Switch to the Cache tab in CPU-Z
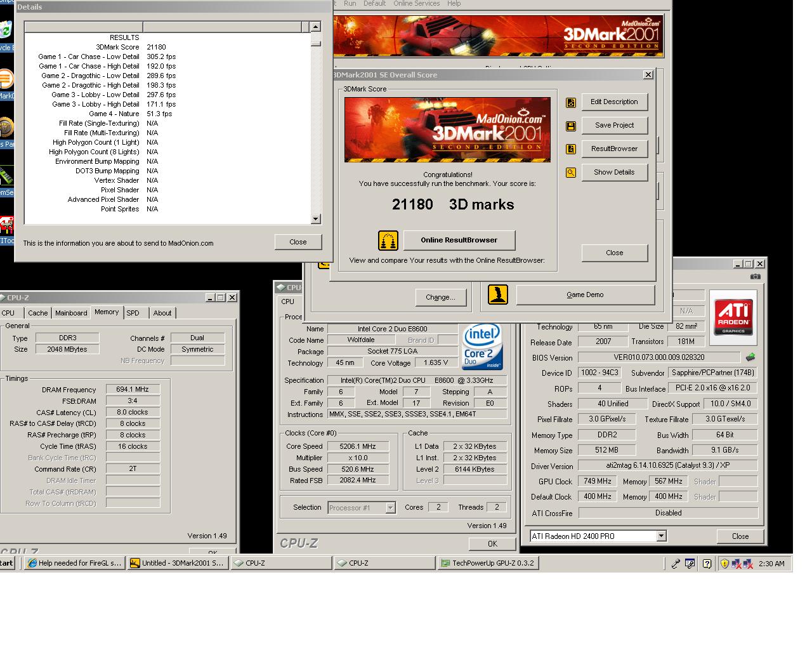 click(38, 313)
